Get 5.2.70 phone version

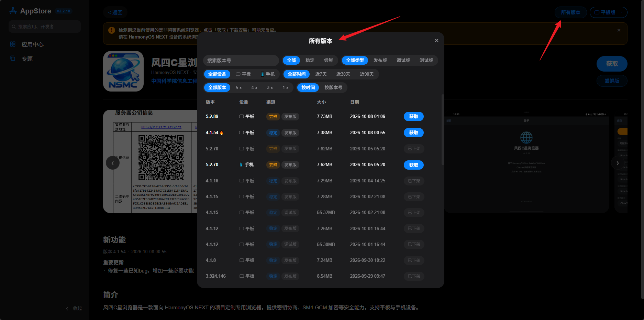tap(414, 165)
